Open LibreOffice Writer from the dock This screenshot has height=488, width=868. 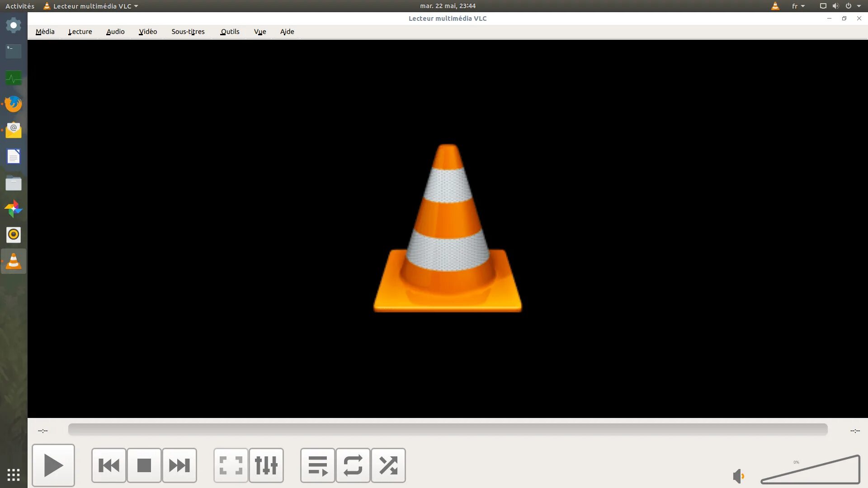point(14,156)
